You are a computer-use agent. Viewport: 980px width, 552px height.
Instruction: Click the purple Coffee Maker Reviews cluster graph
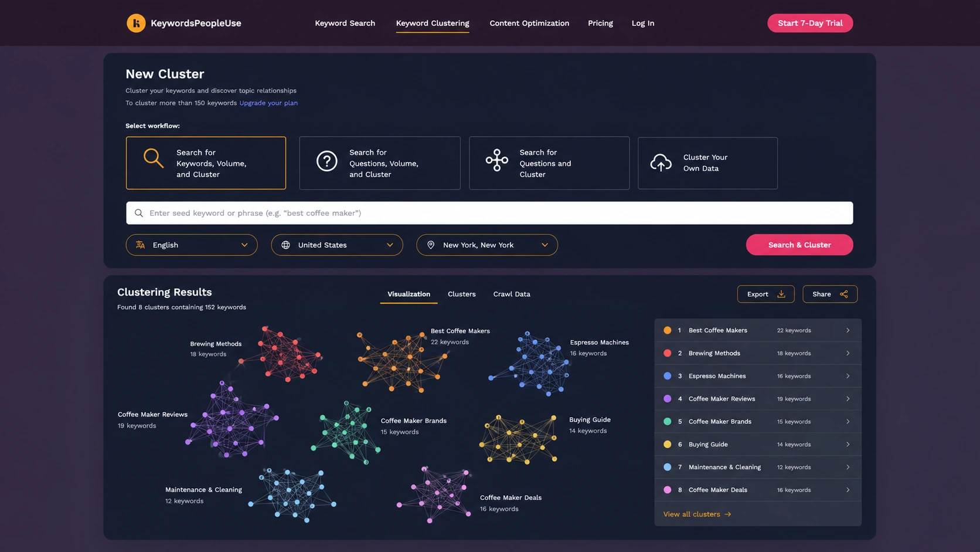pyautogui.click(x=232, y=419)
